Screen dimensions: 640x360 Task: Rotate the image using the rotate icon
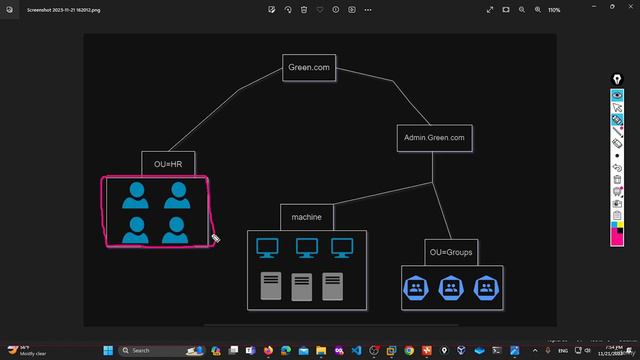[x=288, y=10]
